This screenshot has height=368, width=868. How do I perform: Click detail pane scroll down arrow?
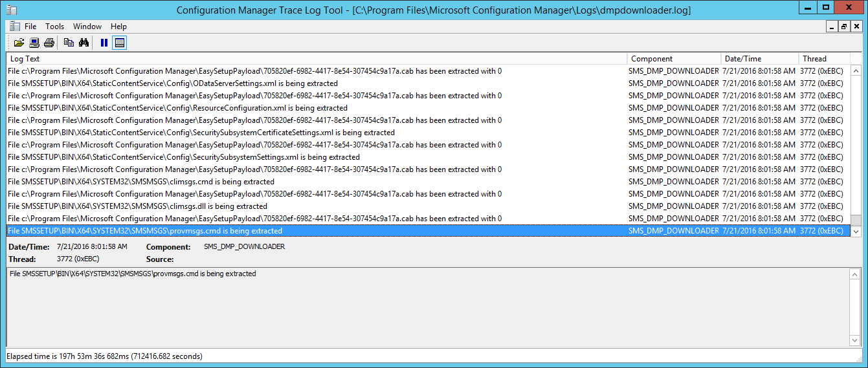click(x=856, y=340)
